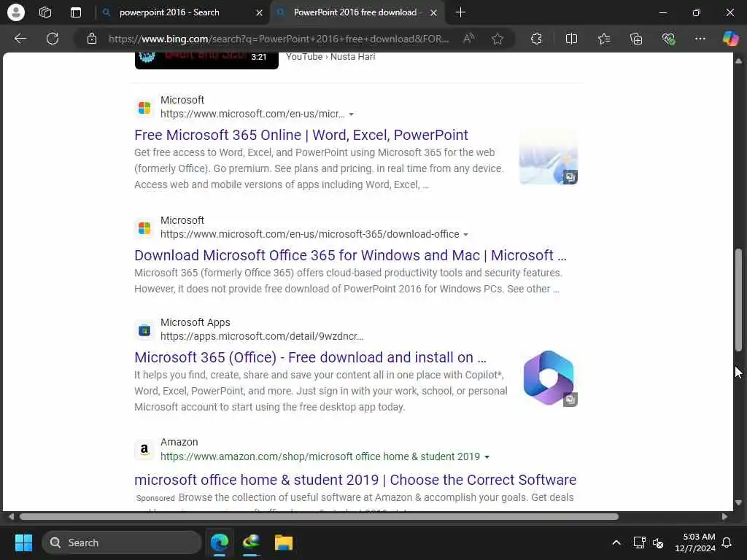
Task: Open the browser profile avatar
Action: pos(16,12)
